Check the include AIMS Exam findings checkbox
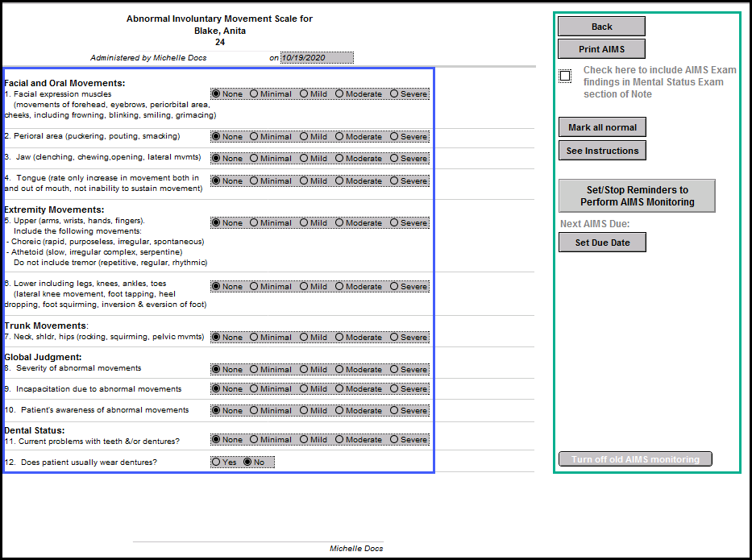 pyautogui.click(x=565, y=77)
